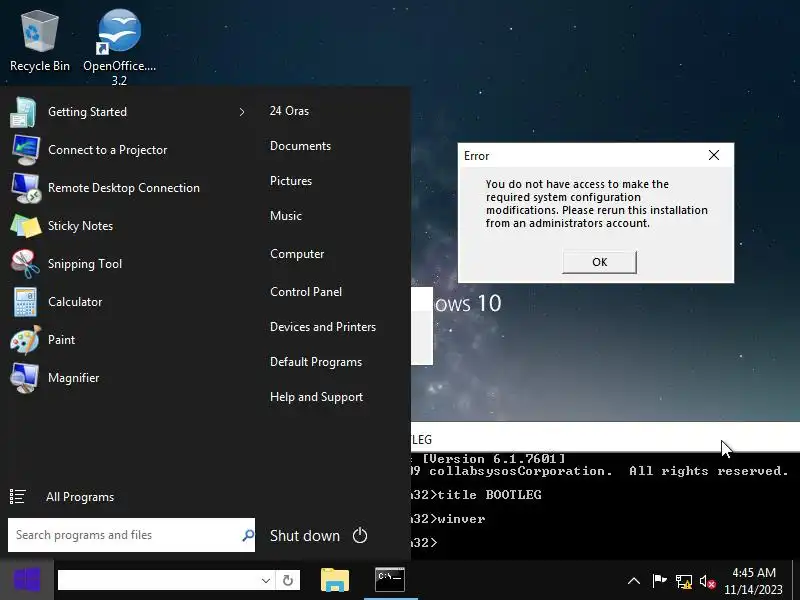
Task: Launch Sticky Notes from the program list
Action: click(x=128, y=226)
